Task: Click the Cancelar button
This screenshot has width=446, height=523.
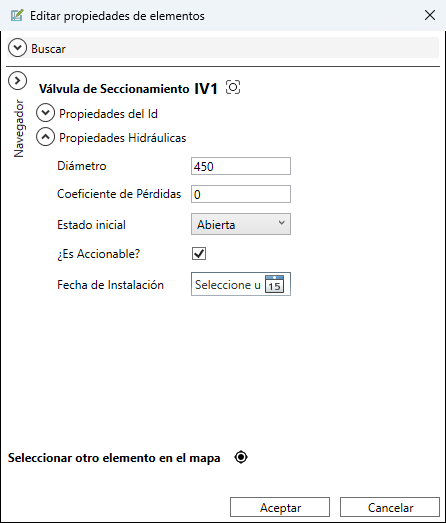Action: pyautogui.click(x=390, y=507)
